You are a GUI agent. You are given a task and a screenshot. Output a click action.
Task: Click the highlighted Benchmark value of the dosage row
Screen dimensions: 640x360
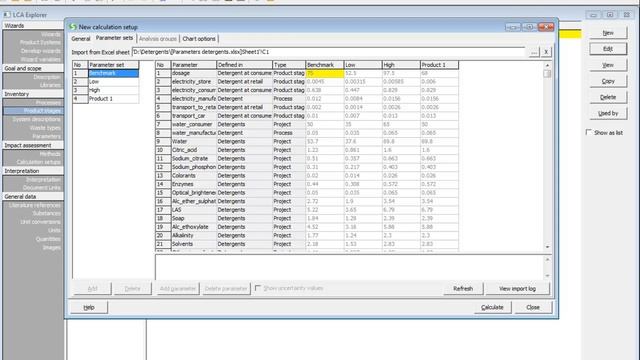coord(324,73)
